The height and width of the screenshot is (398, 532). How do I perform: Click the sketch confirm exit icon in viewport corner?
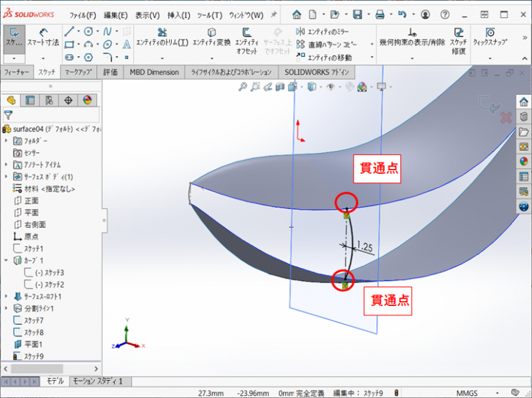tap(490, 105)
